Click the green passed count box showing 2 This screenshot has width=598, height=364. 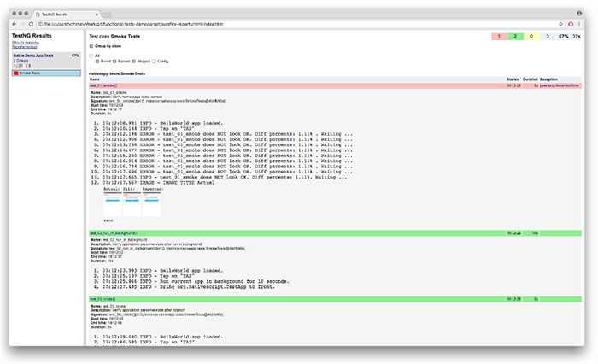tap(515, 37)
